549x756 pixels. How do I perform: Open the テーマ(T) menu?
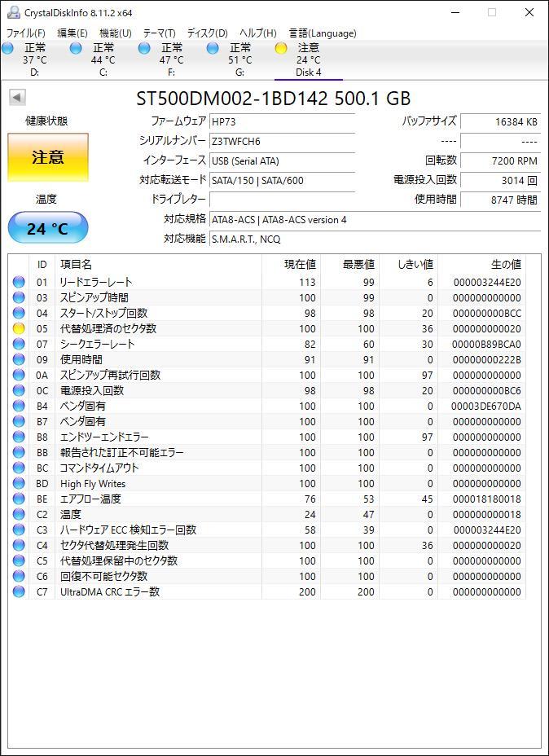coord(159,33)
